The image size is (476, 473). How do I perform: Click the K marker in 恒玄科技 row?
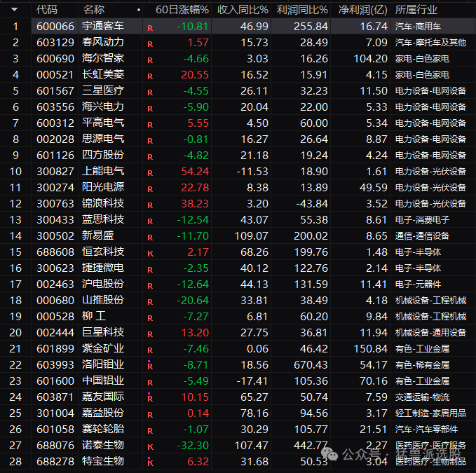click(x=150, y=254)
